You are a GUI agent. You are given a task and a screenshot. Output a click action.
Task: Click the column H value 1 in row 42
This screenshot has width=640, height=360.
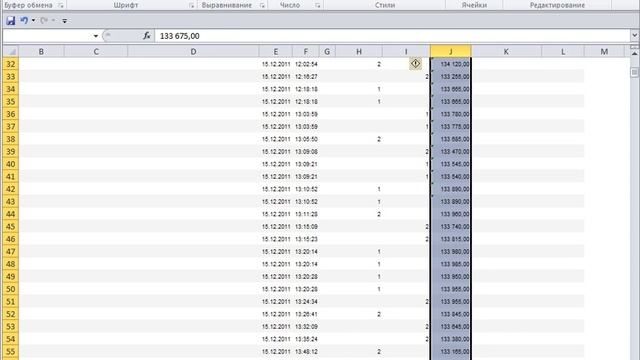click(379, 189)
